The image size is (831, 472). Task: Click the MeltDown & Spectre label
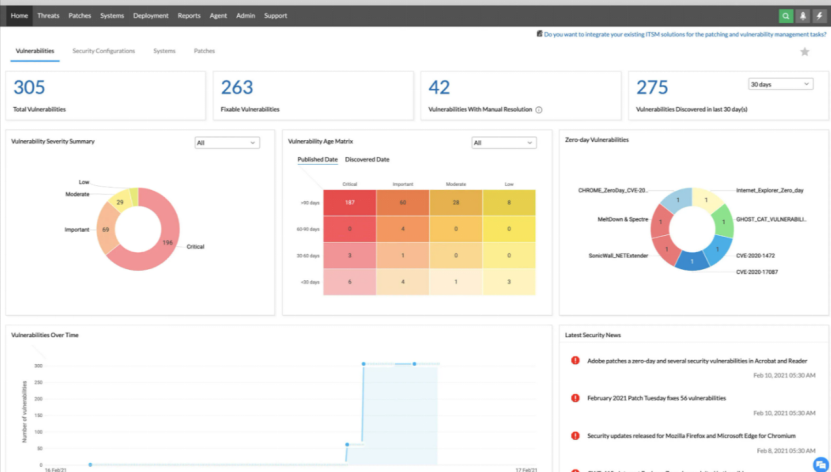[x=623, y=219]
